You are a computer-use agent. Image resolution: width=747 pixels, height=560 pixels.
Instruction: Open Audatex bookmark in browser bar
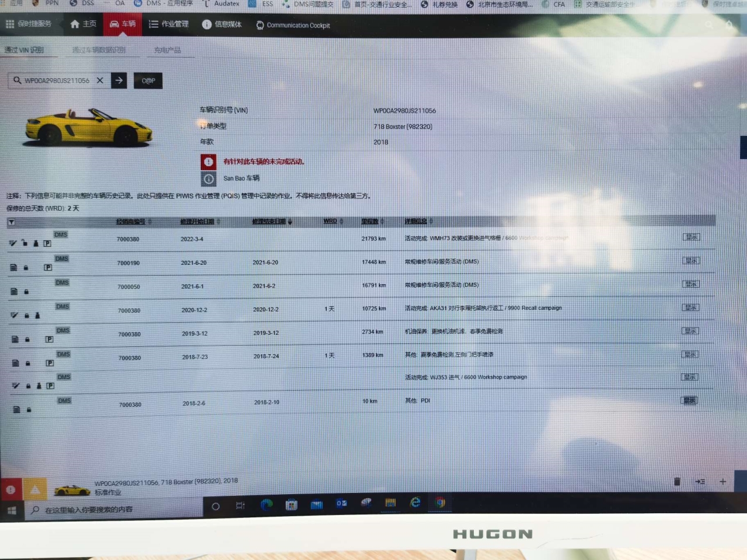[221, 3]
